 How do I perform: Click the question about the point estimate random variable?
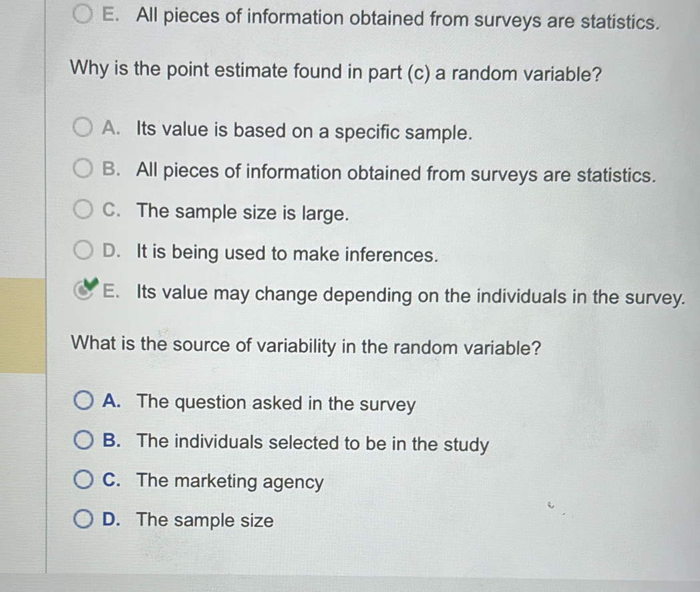(x=333, y=72)
